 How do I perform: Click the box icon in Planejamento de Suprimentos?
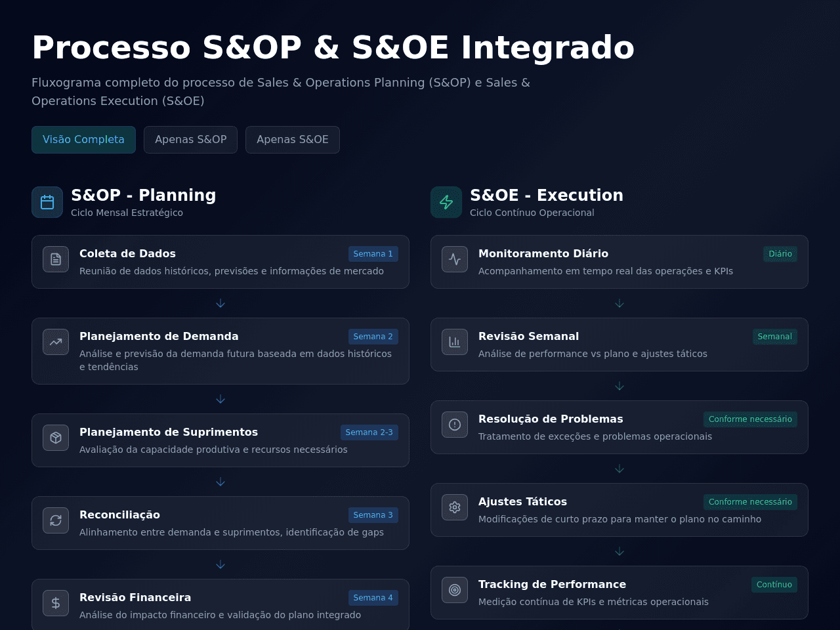pos(56,438)
